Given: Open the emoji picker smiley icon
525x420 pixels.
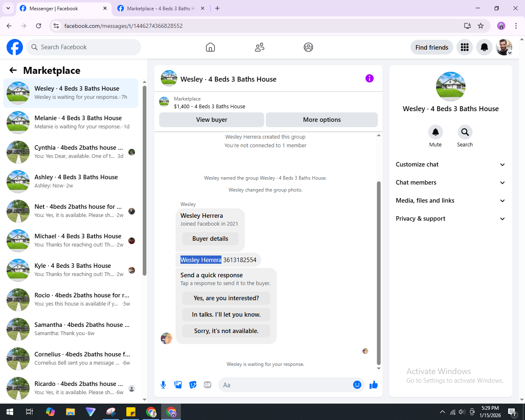Looking at the screenshot, I should (357, 385).
